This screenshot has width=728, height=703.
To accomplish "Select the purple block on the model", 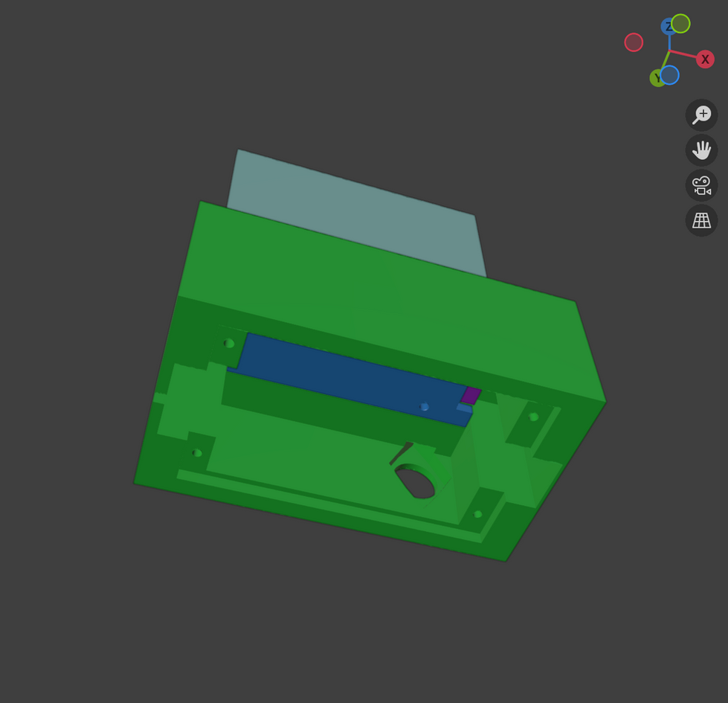I will pyautogui.click(x=471, y=395).
